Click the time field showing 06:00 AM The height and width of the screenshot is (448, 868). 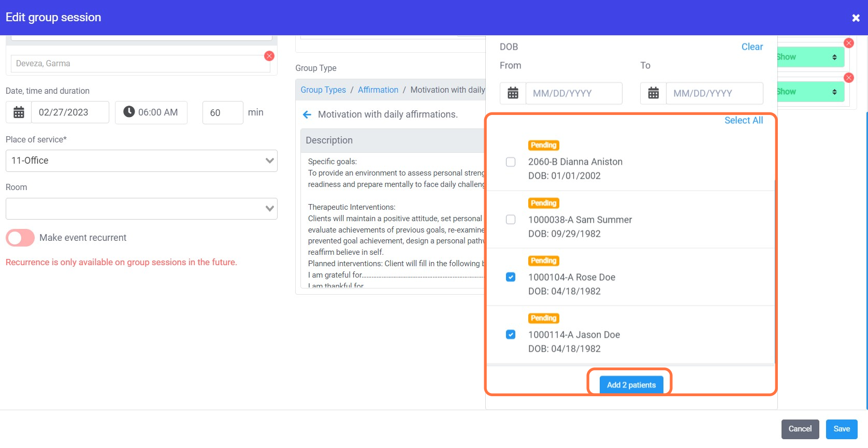click(151, 112)
